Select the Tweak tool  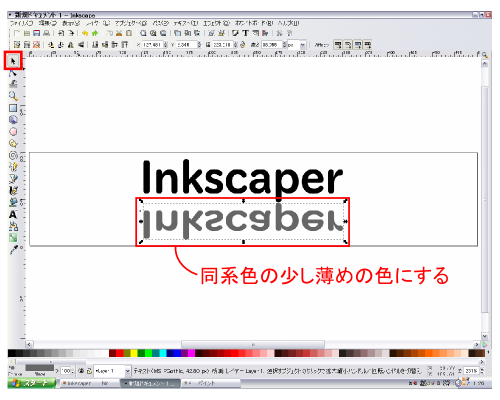[13, 84]
